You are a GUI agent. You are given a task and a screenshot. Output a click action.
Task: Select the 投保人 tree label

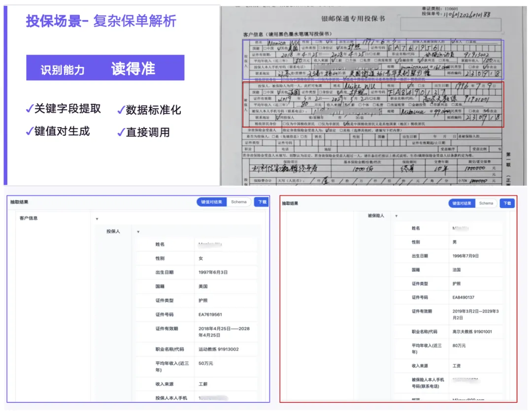113,231
